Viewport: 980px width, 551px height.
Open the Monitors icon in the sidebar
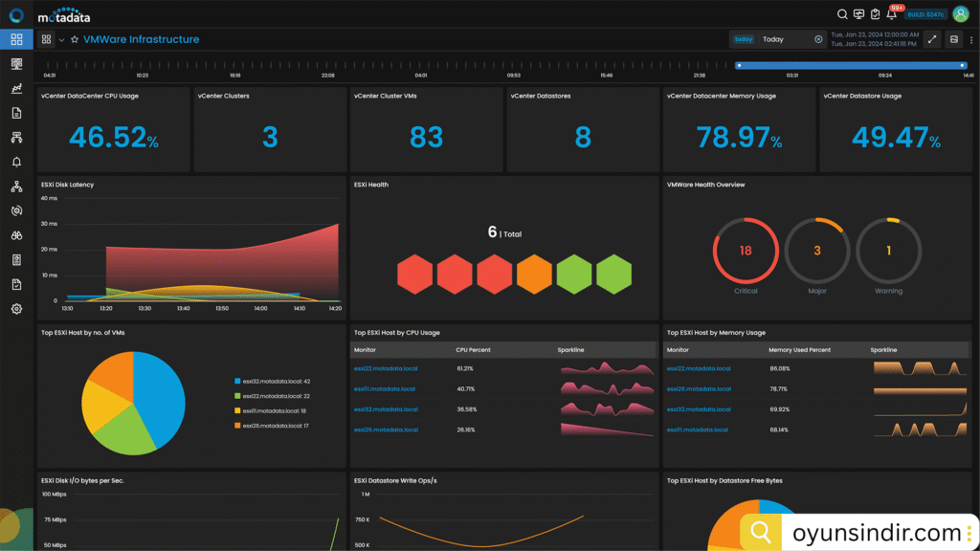tap(16, 64)
